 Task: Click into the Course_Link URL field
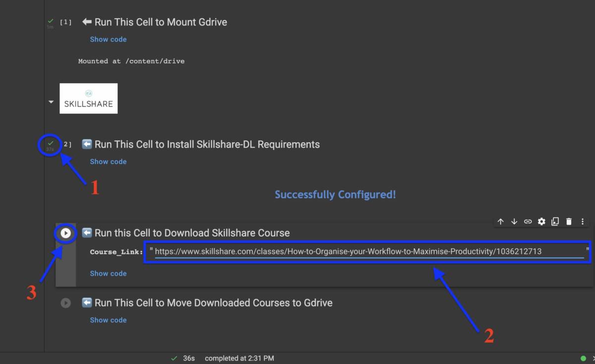point(369,252)
